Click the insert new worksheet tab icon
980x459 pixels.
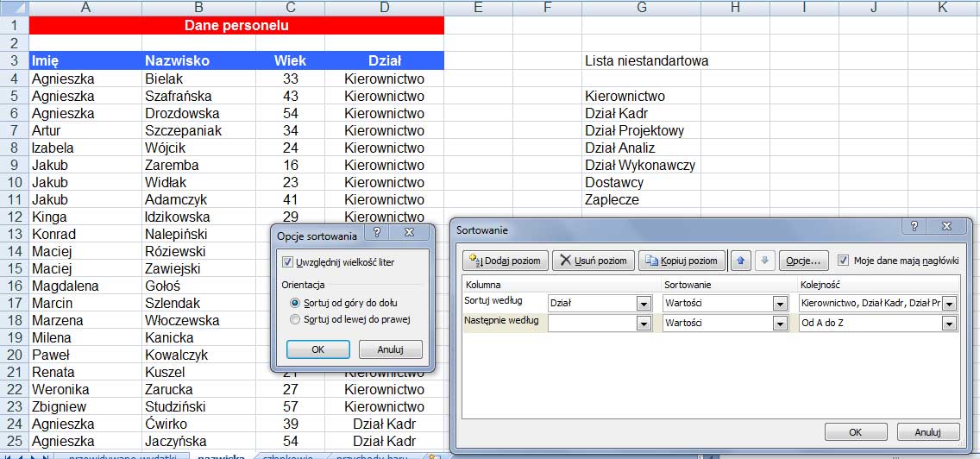tap(434, 456)
